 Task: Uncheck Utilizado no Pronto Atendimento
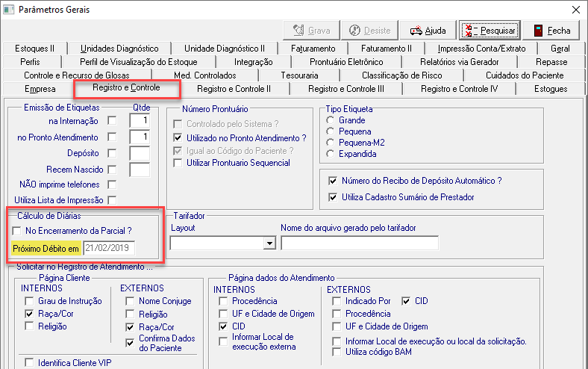click(178, 137)
